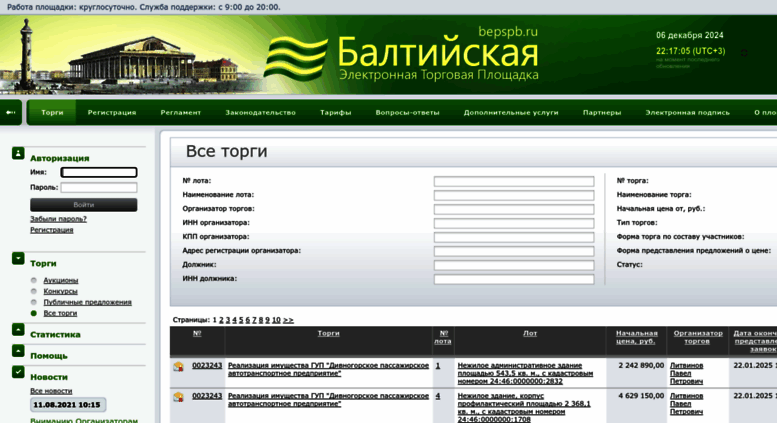Click the back arrow icon in navigation bar
The width and height of the screenshot is (777, 423).
[x=10, y=112]
